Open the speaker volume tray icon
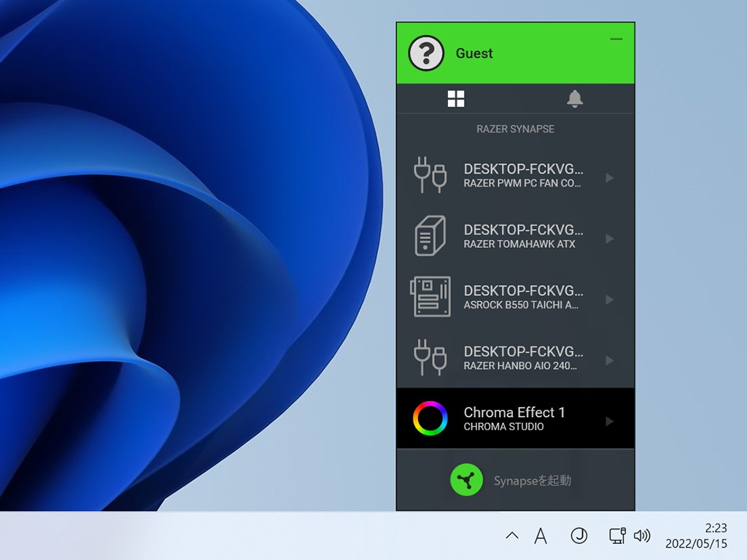 [642, 536]
